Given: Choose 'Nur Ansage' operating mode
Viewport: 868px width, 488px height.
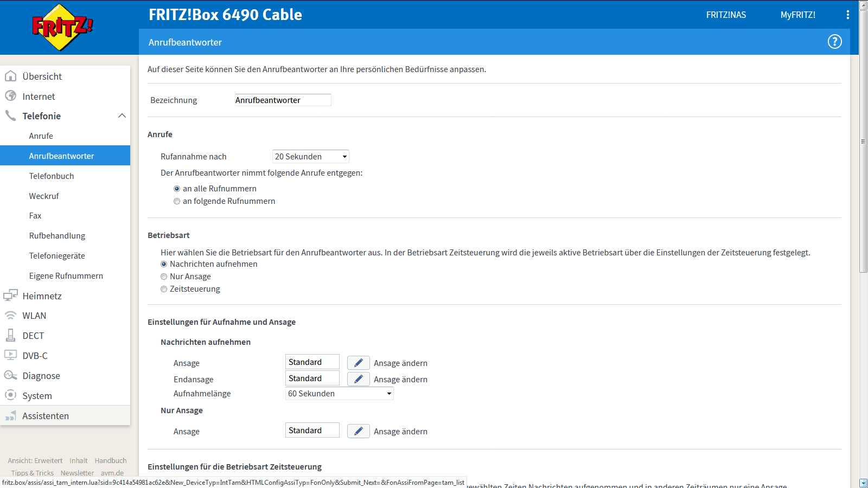Looking at the screenshot, I should (x=164, y=277).
